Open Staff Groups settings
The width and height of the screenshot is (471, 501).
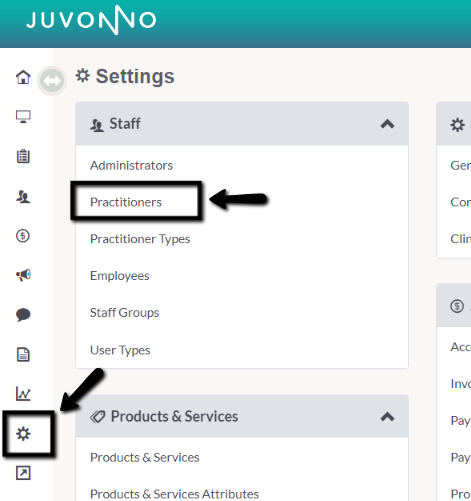click(x=124, y=313)
